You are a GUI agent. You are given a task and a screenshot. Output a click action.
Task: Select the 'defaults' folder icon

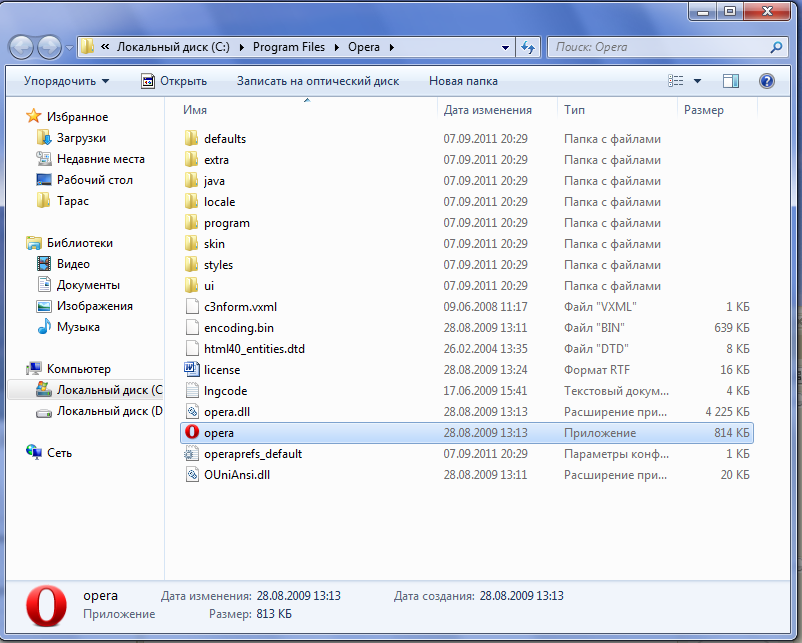click(x=191, y=138)
